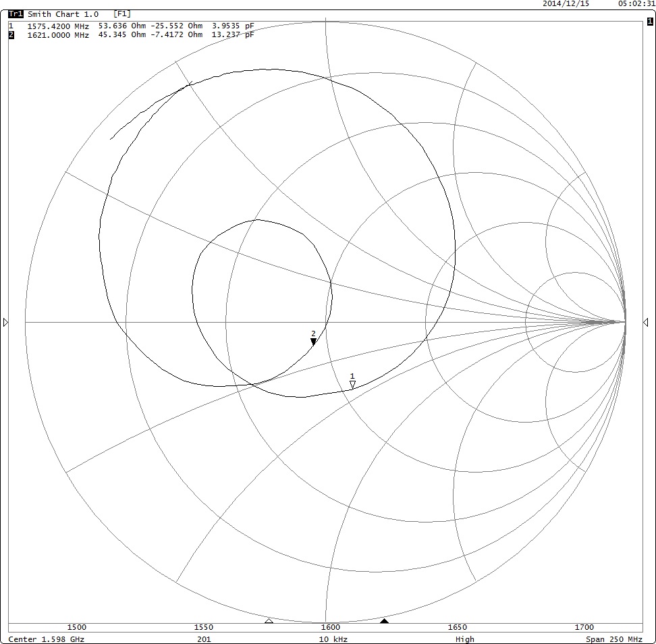Image resolution: width=656 pixels, height=644 pixels.
Task: Click the [F1] trace status label
Action: tap(122, 14)
